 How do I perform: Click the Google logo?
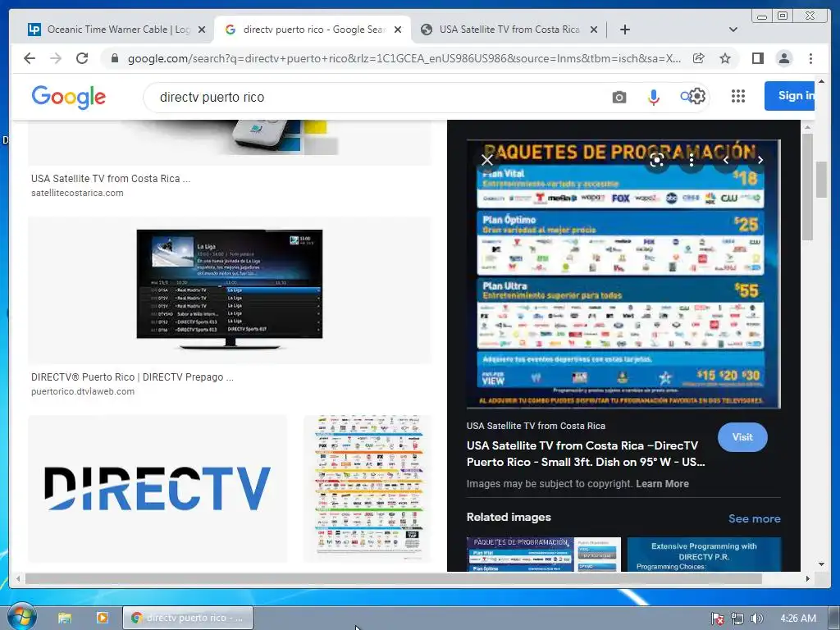(69, 97)
